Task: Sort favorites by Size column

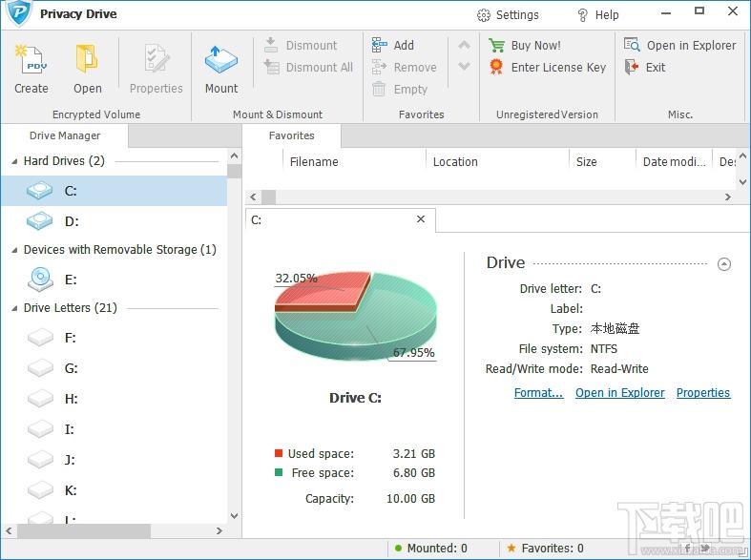Action: click(602, 162)
